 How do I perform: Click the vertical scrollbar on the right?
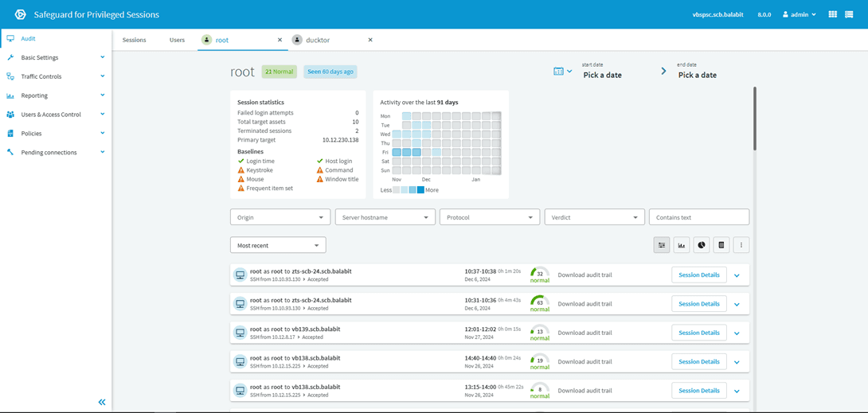pyautogui.click(x=754, y=119)
